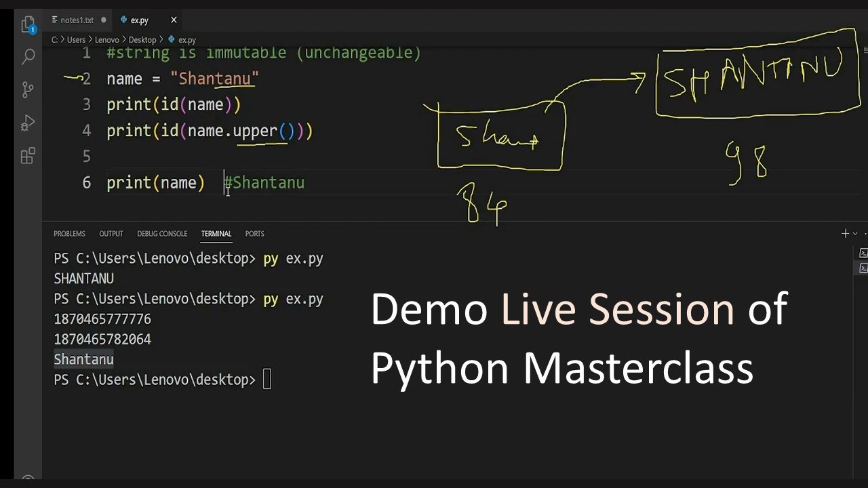Click the #Shantanu comment on line 6
The width and height of the screenshot is (868, 488).
tap(264, 183)
